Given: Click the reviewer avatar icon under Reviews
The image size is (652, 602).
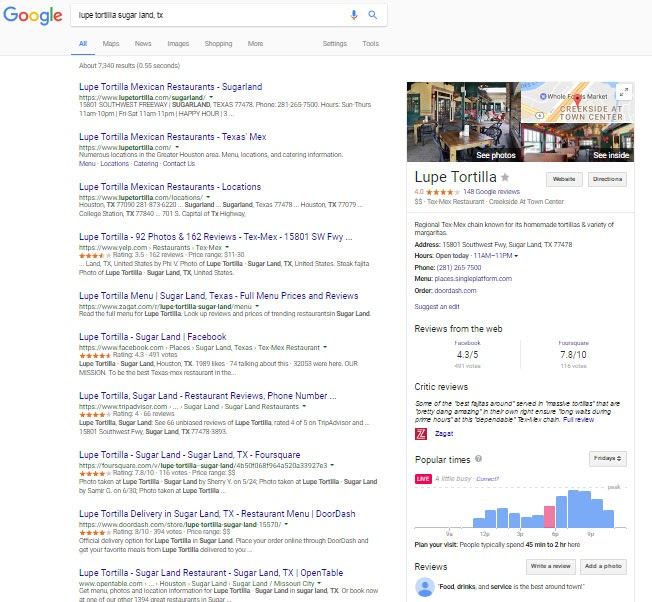Looking at the screenshot, I should tap(421, 590).
